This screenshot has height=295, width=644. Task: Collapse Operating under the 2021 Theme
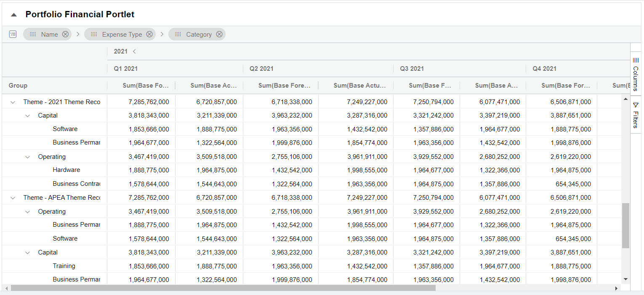pos(28,157)
